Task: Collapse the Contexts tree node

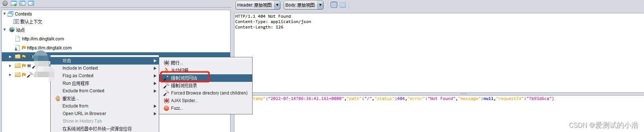Action: point(5,14)
